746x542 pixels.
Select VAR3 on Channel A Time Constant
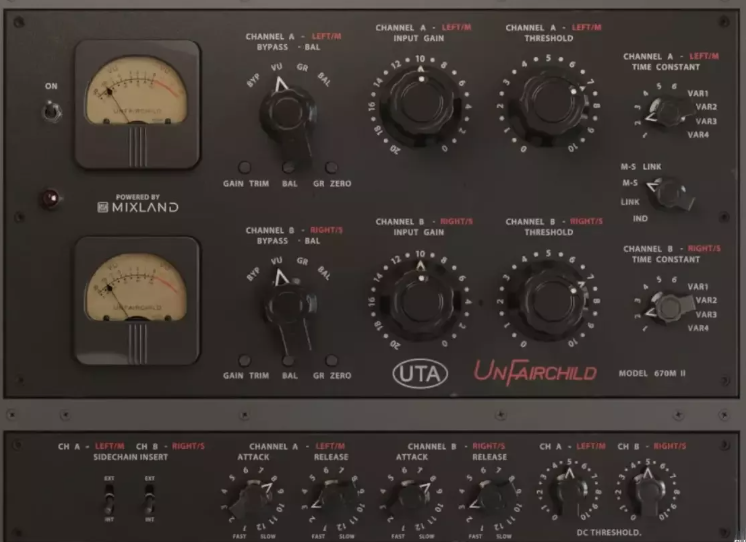tap(706, 121)
